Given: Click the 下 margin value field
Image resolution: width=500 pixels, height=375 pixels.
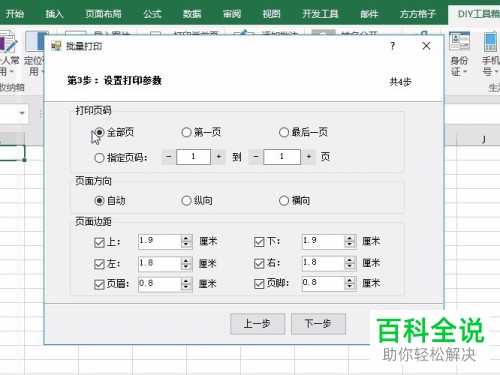Looking at the screenshot, I should [x=323, y=241].
